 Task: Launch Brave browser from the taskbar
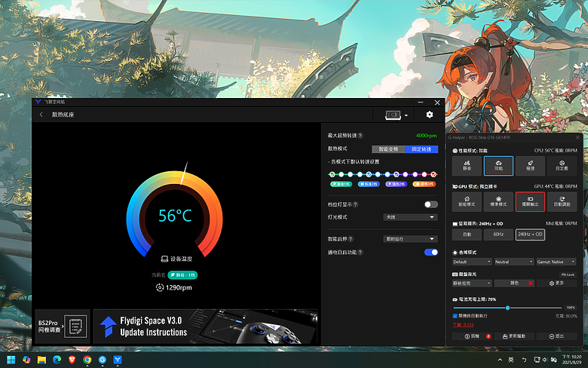point(72,360)
